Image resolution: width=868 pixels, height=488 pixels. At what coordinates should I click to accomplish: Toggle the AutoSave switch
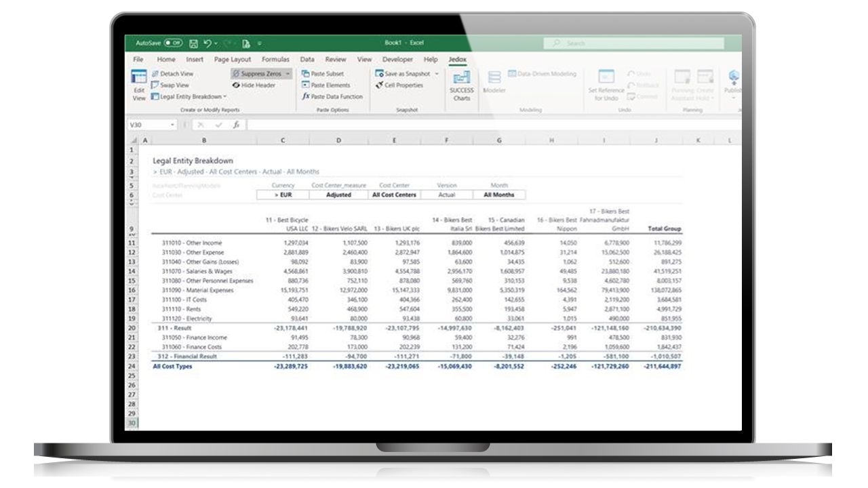tap(173, 43)
